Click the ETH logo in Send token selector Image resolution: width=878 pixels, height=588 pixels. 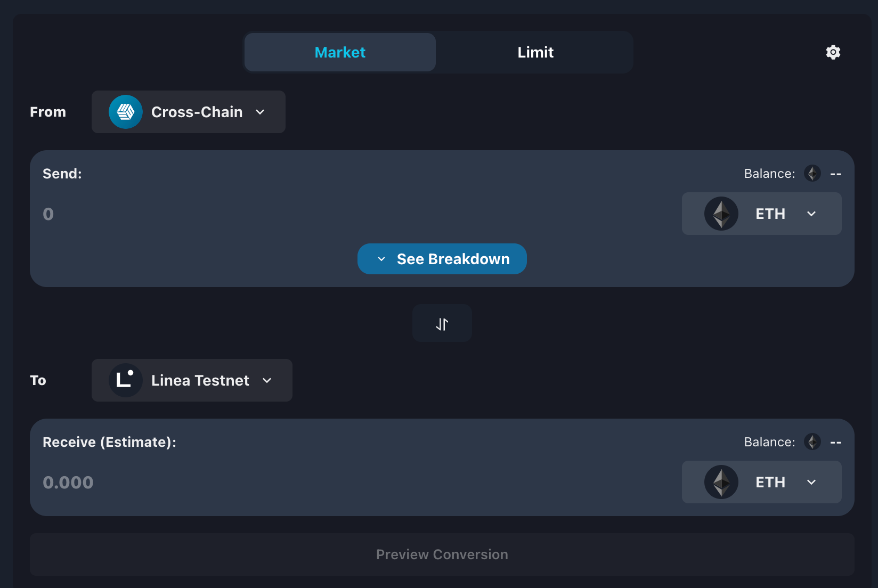tap(721, 214)
